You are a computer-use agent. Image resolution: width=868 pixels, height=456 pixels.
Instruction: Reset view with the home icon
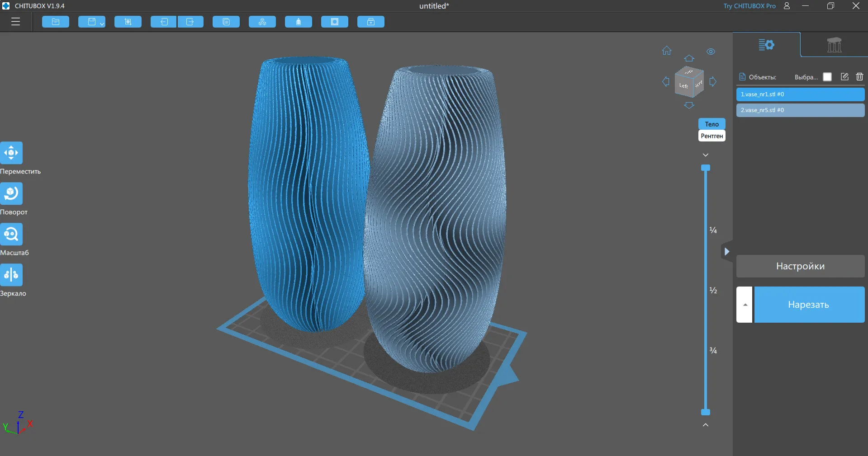pyautogui.click(x=667, y=51)
